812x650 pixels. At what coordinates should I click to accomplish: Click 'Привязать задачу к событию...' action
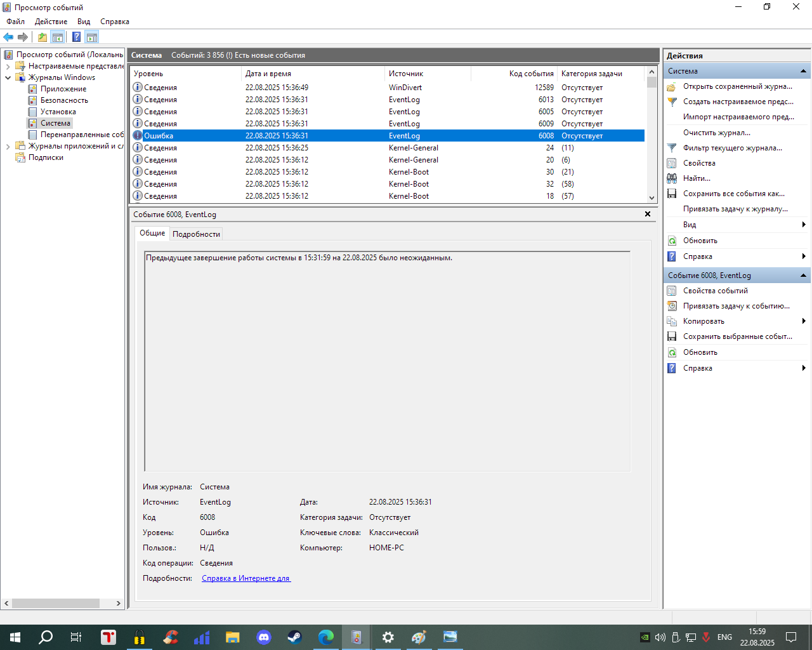click(x=736, y=306)
